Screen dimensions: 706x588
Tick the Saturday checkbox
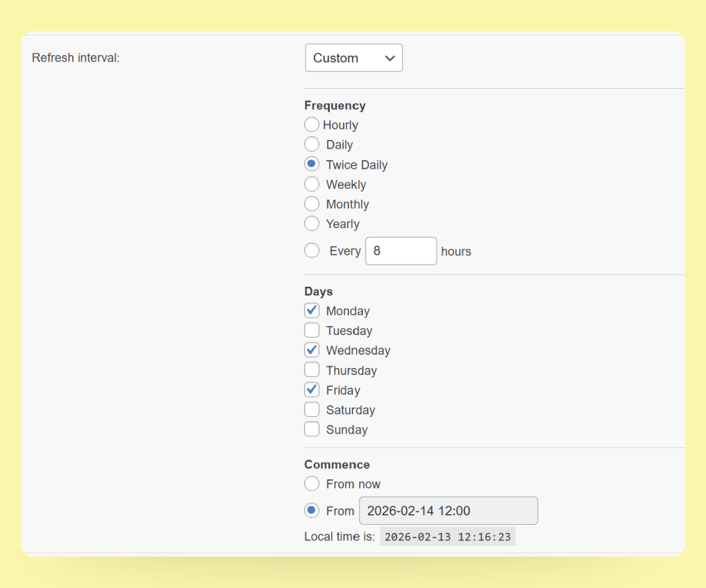click(312, 409)
